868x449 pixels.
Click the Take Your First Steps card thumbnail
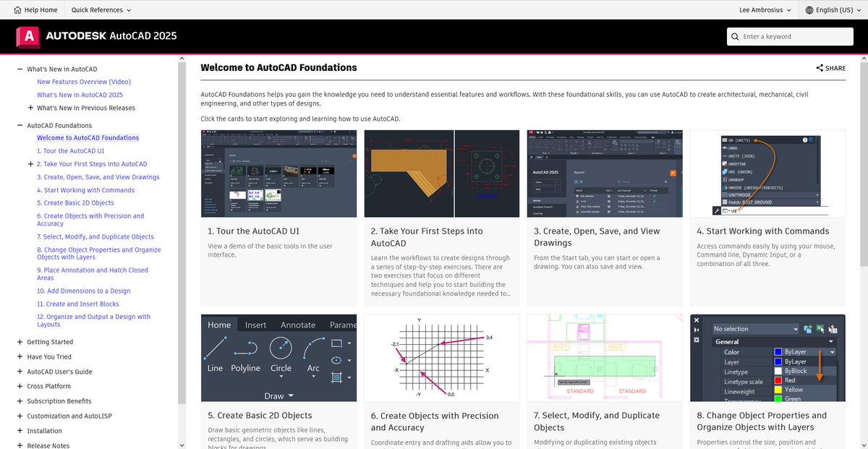[x=442, y=174]
